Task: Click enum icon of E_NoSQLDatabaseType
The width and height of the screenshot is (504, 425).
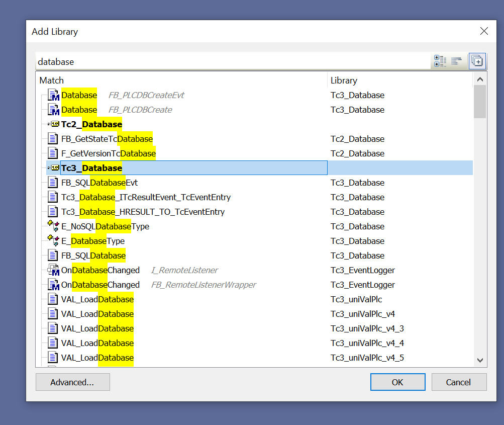Action: click(x=53, y=226)
